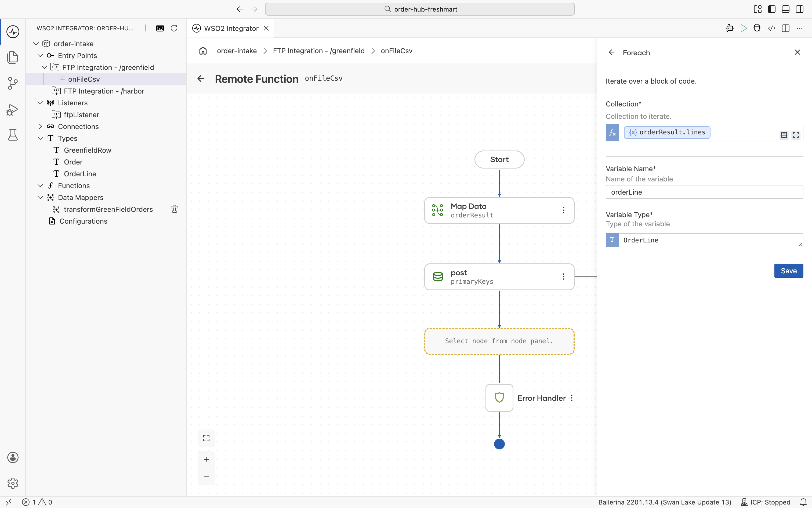This screenshot has width=812, height=508.
Task: Open Source Control icon in activity bar
Action: pos(13,83)
